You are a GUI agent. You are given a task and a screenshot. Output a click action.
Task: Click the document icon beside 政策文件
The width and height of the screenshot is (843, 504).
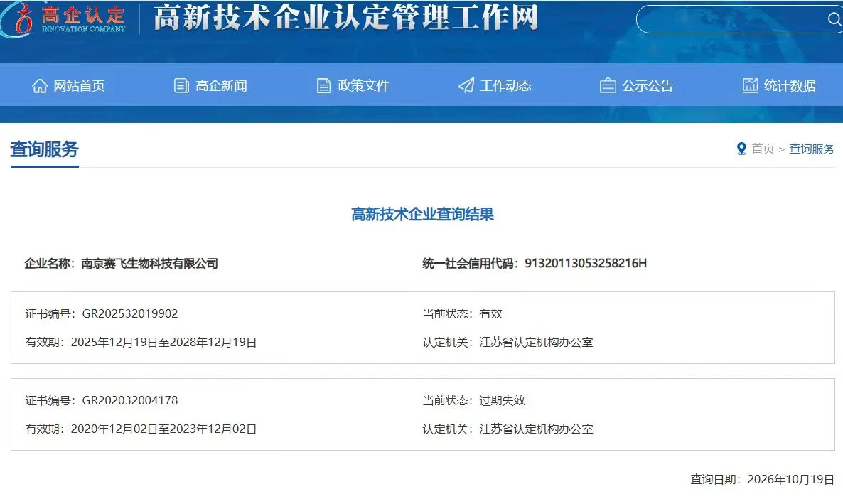coord(323,85)
